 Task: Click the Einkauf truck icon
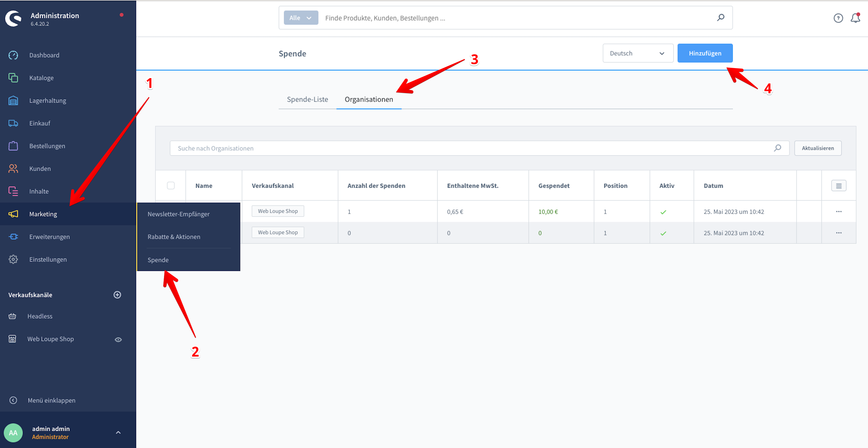coord(13,123)
